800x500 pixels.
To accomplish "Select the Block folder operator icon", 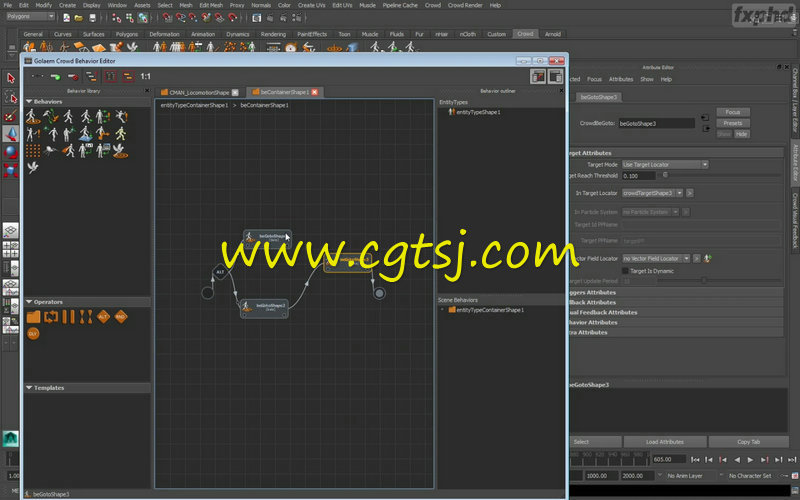I will pyautogui.click(x=33, y=317).
